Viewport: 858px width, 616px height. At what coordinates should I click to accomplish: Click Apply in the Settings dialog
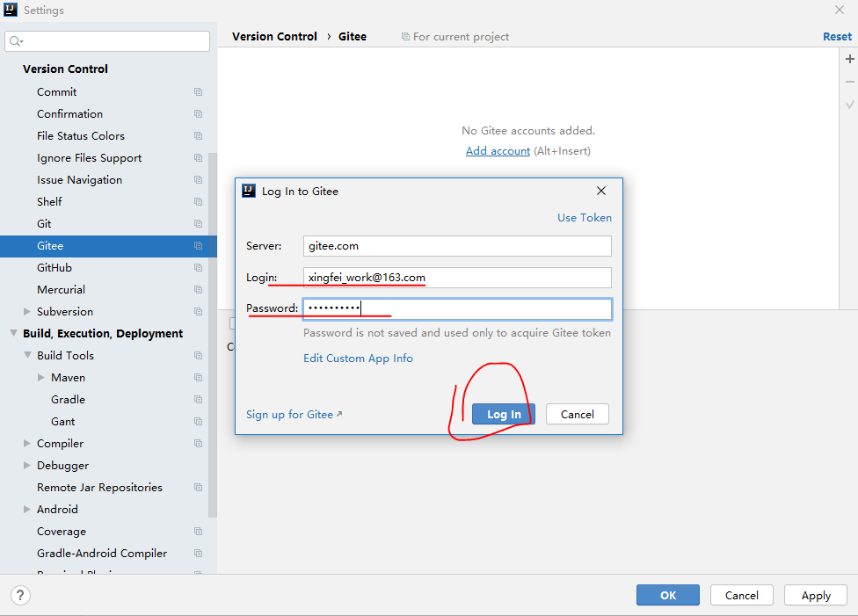tap(816, 595)
